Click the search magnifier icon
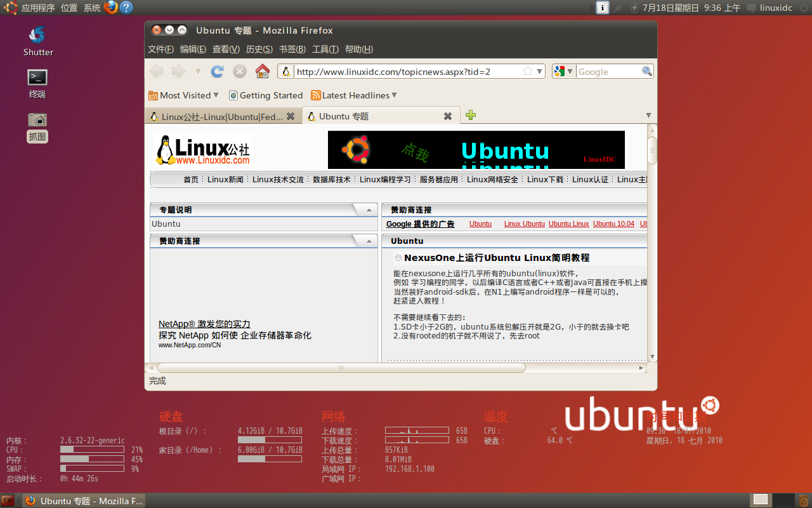This screenshot has height=508, width=812. 647,71
